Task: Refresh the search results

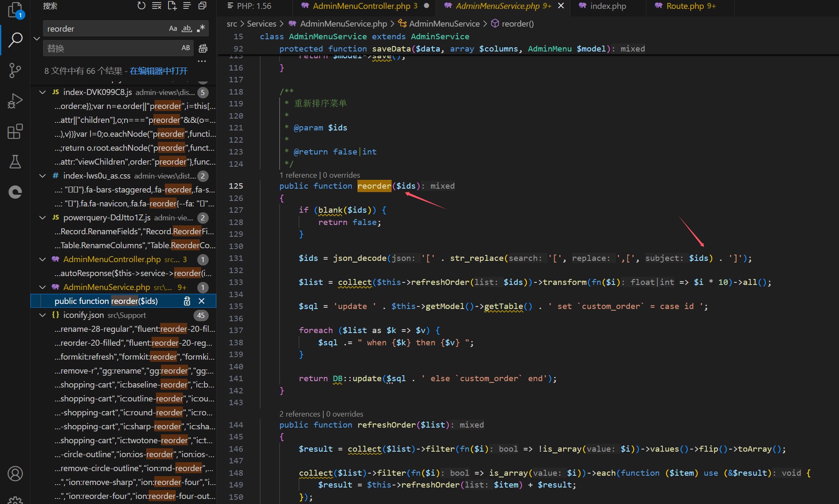Action: [x=141, y=6]
